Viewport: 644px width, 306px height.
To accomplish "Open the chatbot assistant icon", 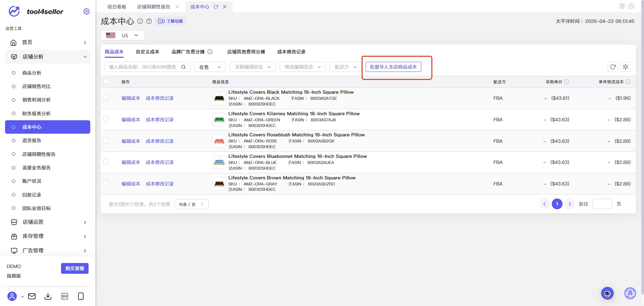I will coord(607,293).
